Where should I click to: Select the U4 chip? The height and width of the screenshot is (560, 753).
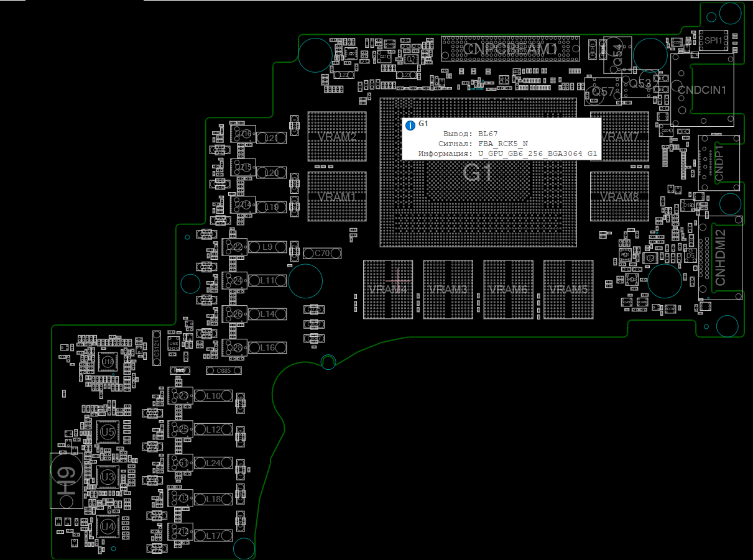point(108,526)
